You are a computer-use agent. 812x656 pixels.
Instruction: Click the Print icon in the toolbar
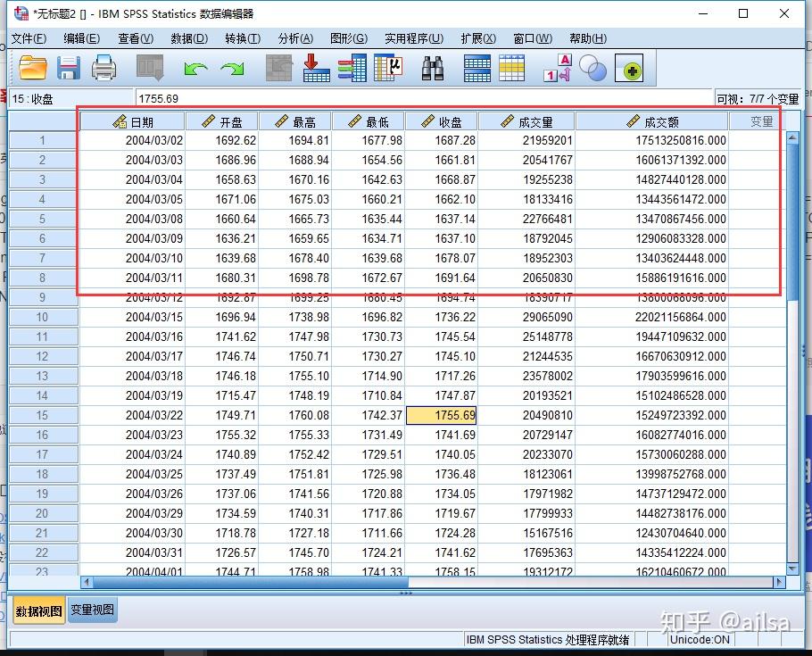[104, 69]
